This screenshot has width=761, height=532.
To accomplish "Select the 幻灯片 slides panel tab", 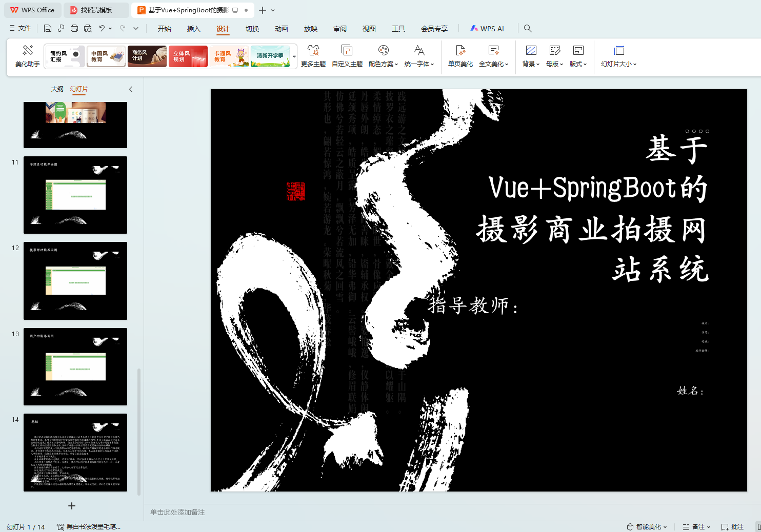I will (79, 89).
